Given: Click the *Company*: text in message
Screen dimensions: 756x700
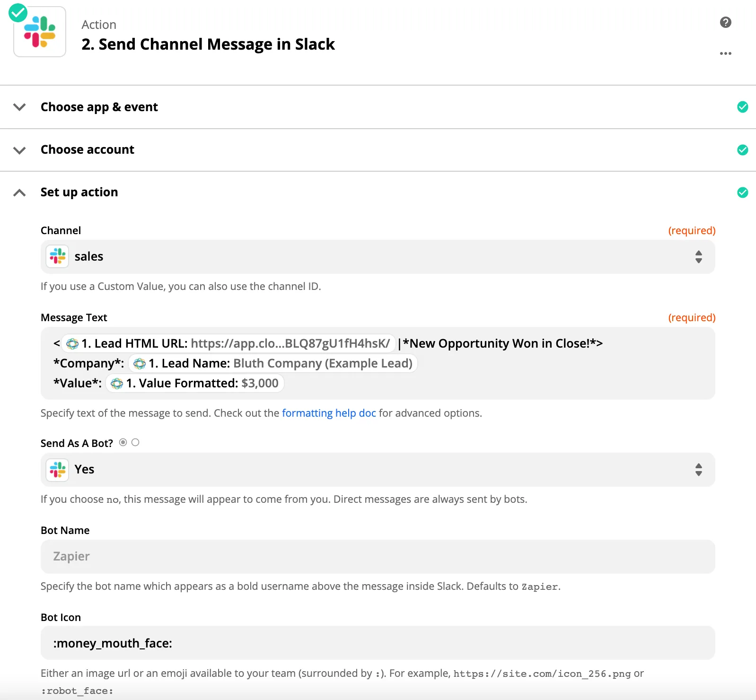Looking at the screenshot, I should [89, 363].
